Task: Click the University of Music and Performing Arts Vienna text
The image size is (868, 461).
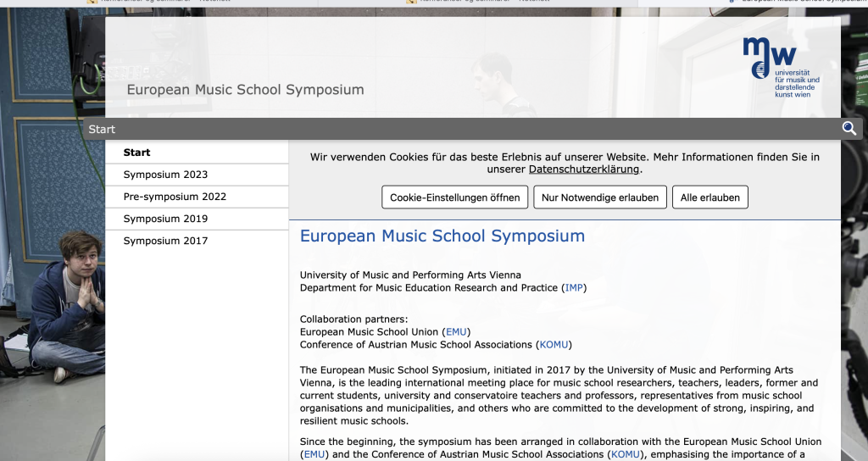Action: pyautogui.click(x=410, y=275)
